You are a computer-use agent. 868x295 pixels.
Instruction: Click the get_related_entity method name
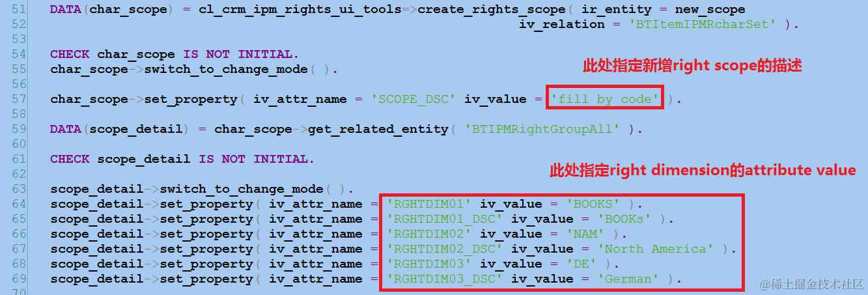click(379, 129)
